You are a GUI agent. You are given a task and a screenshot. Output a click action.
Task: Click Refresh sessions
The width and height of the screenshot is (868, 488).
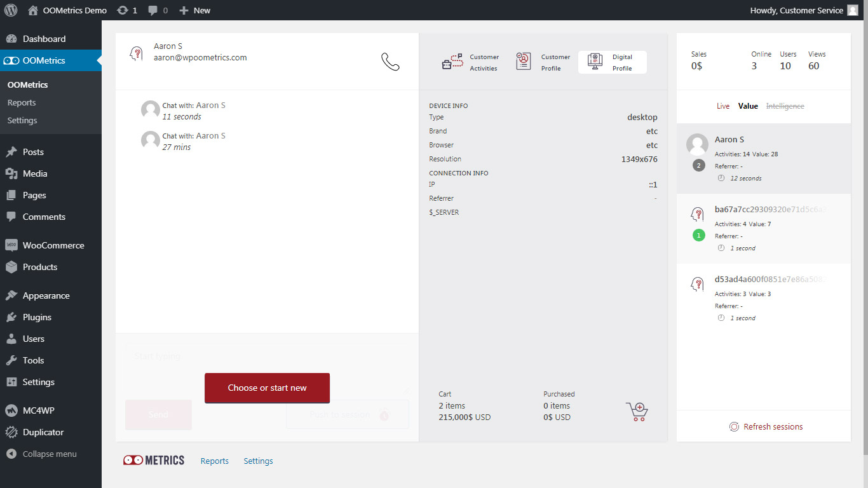[766, 426]
